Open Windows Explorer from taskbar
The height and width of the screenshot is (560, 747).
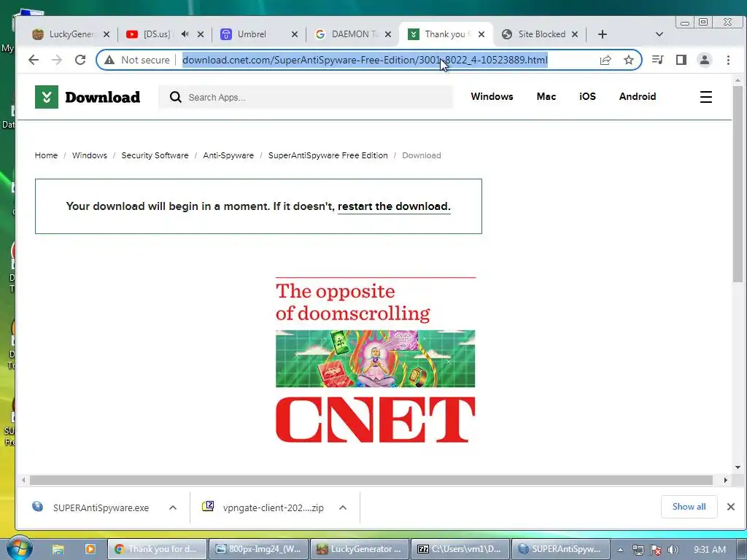(x=58, y=549)
